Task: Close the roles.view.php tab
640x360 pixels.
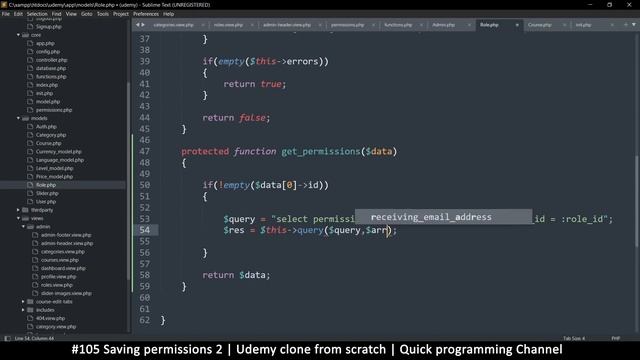Action: click(x=252, y=25)
